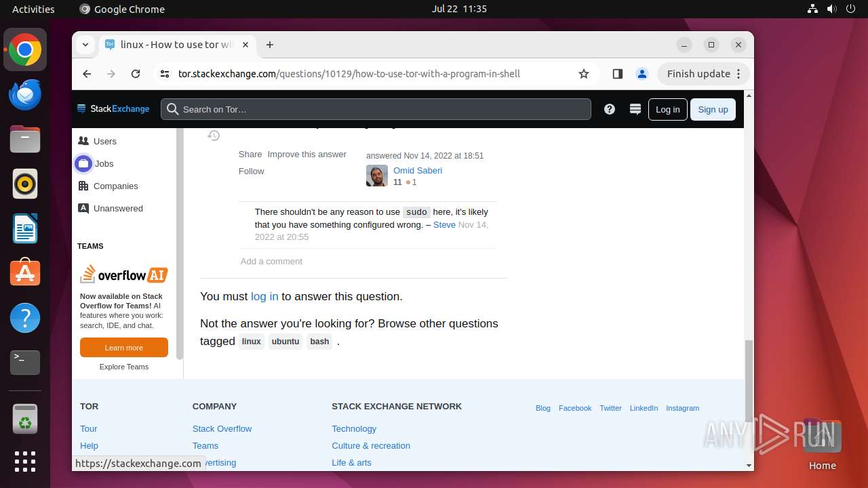The image size is (868, 488).
Task: Open the Activities overview
Action: click(33, 9)
